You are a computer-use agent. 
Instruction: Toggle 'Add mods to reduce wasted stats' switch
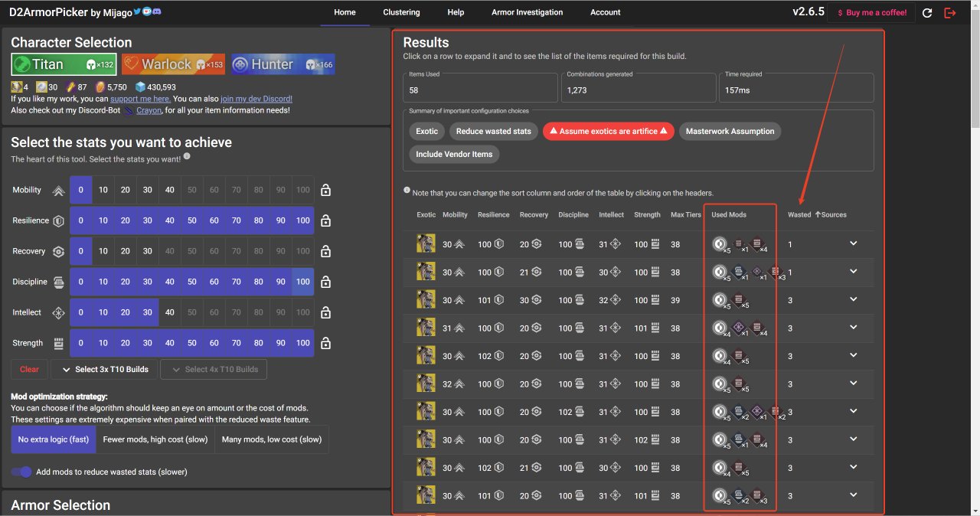click(21, 472)
